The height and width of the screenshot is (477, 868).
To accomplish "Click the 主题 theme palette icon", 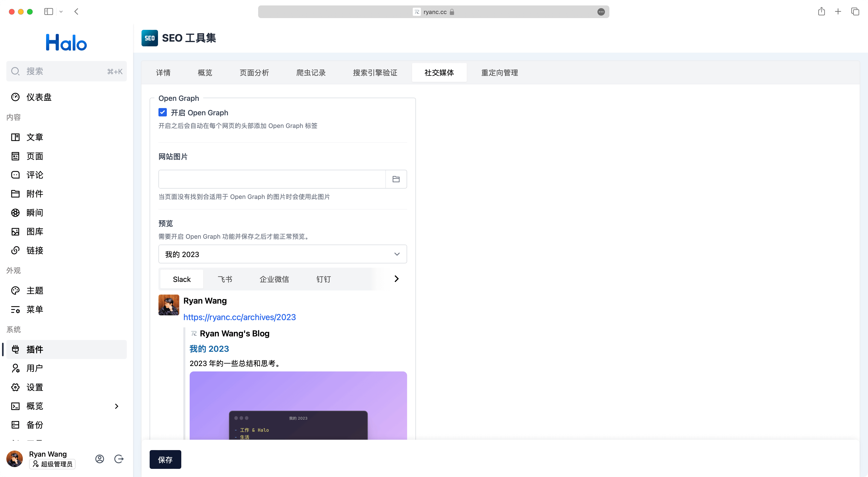I will point(16,290).
